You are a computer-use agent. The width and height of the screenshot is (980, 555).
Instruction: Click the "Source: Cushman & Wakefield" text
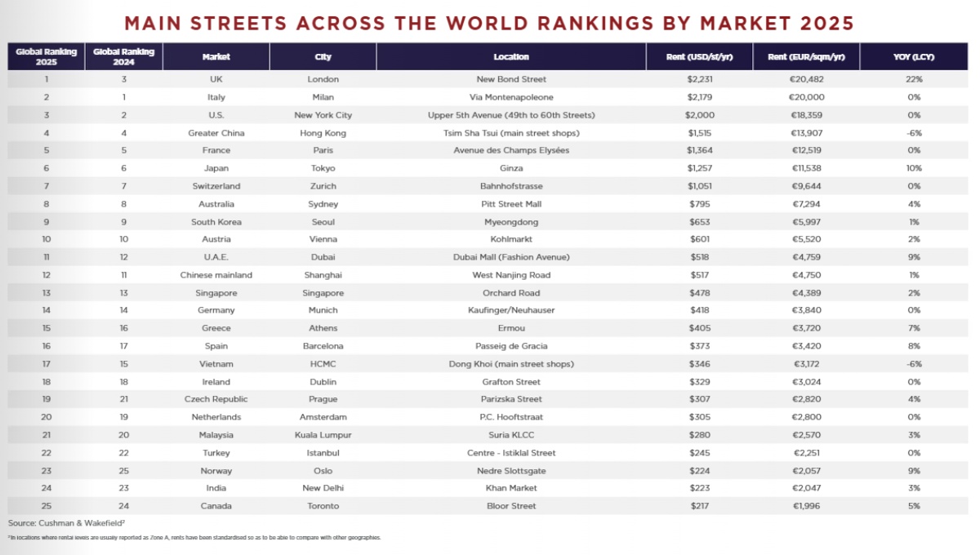tap(66, 522)
